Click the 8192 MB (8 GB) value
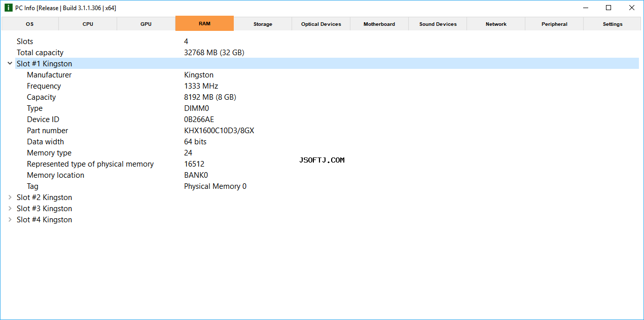 coord(210,97)
